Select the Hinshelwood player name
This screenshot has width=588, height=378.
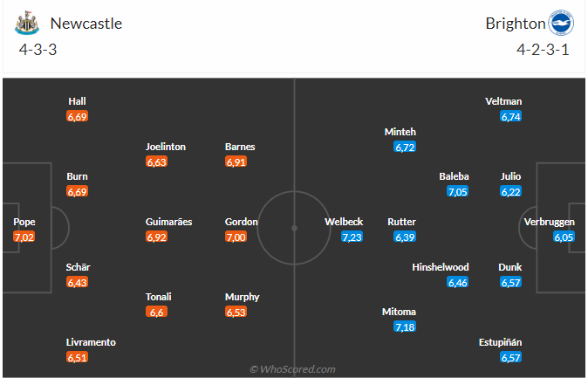coord(441,267)
